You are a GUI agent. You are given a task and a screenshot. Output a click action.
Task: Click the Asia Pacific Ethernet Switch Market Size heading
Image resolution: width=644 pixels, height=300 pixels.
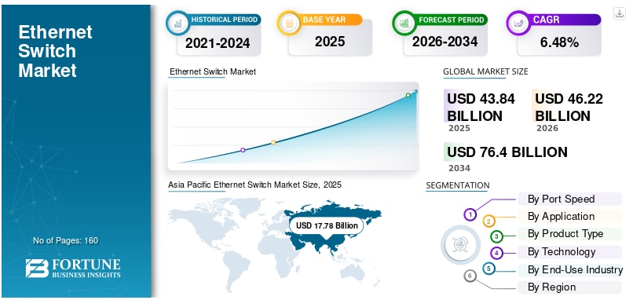click(254, 185)
